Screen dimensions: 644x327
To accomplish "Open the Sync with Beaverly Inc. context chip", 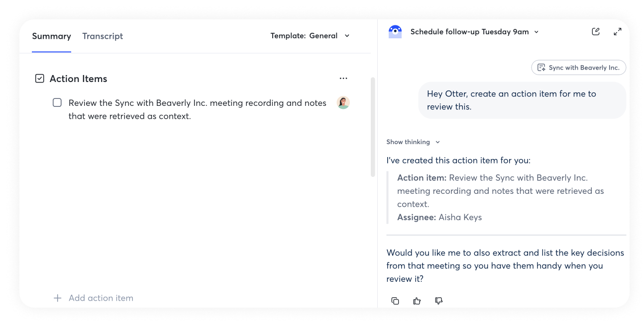I will tap(578, 68).
